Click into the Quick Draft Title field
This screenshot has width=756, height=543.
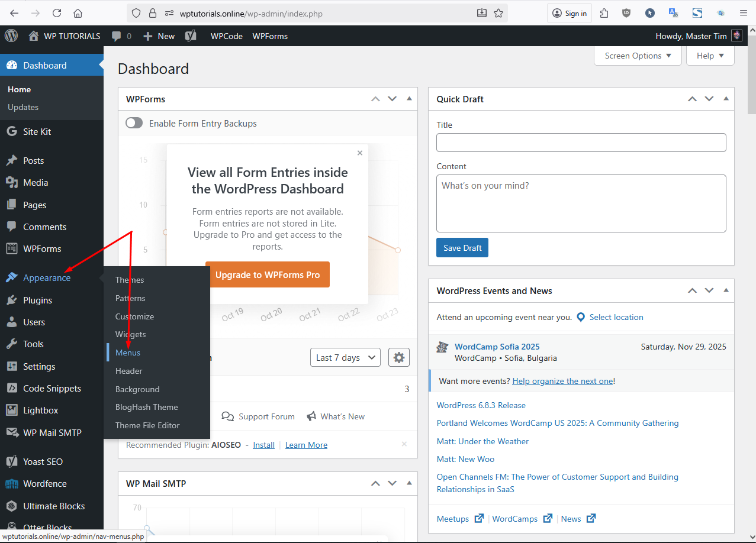pos(581,143)
